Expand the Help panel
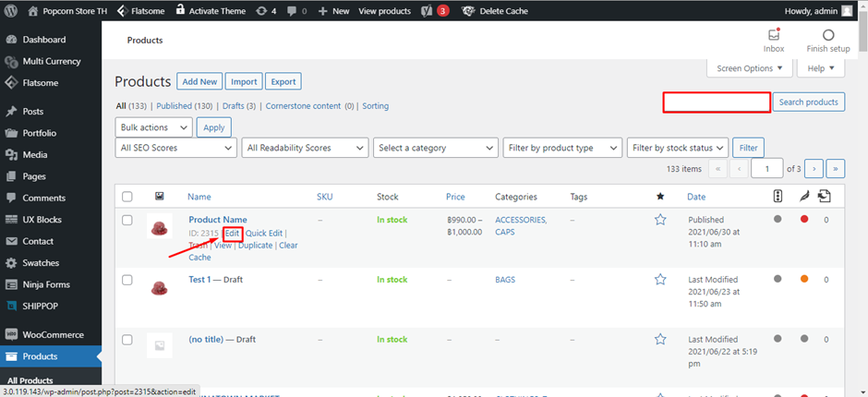 [820, 68]
